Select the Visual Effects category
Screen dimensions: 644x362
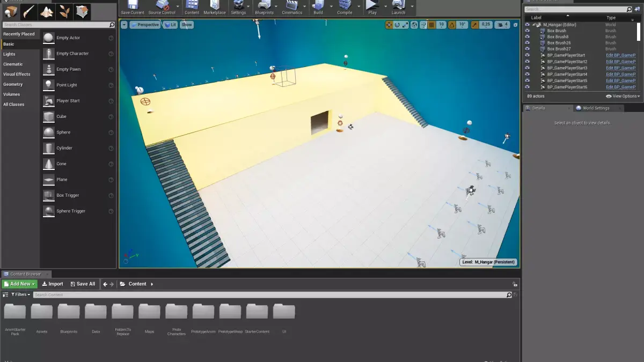coord(17,74)
